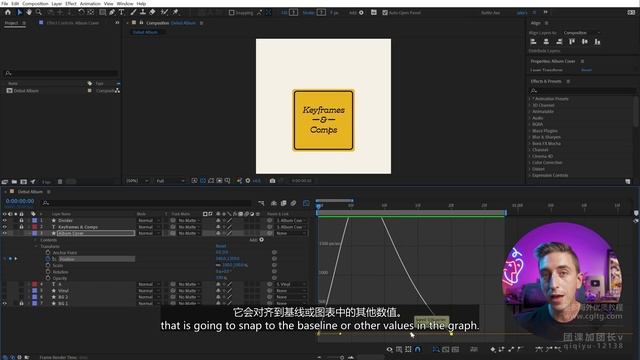Select the Zoom magnifier tool
The width and height of the screenshot is (640, 360).
click(39, 13)
